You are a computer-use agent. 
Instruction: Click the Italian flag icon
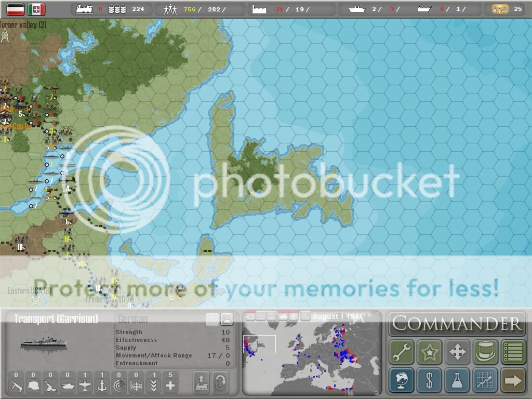pyautogui.click(x=36, y=9)
